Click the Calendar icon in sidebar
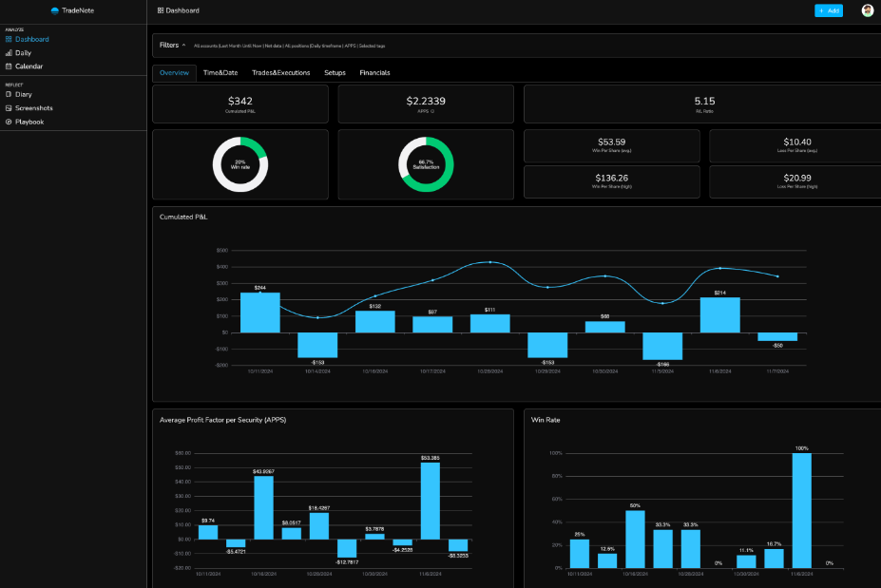The width and height of the screenshot is (881, 588). point(9,66)
